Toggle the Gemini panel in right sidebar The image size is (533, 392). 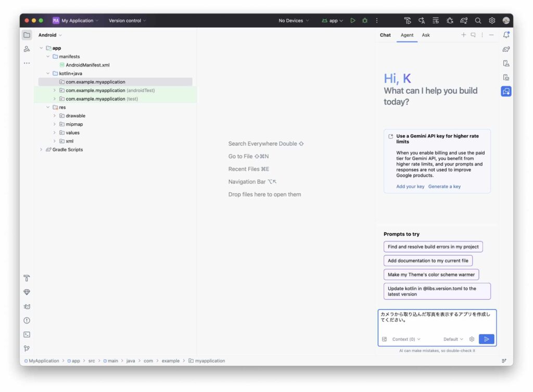506,92
